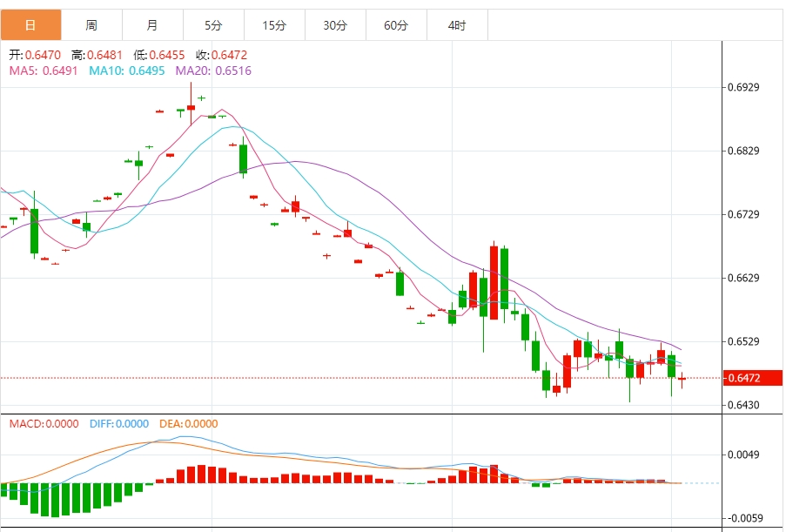Switch to the 周 weekly tab
This screenshot has height=532, width=786.
click(91, 24)
